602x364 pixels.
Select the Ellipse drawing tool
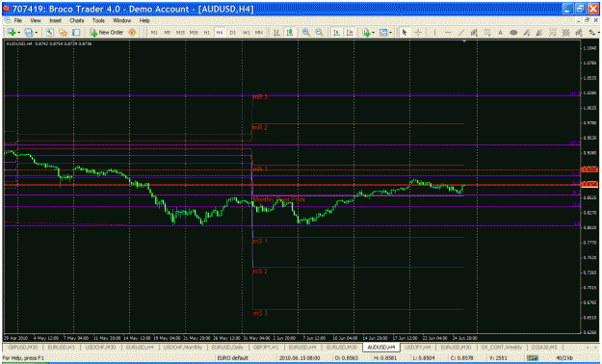click(x=513, y=33)
